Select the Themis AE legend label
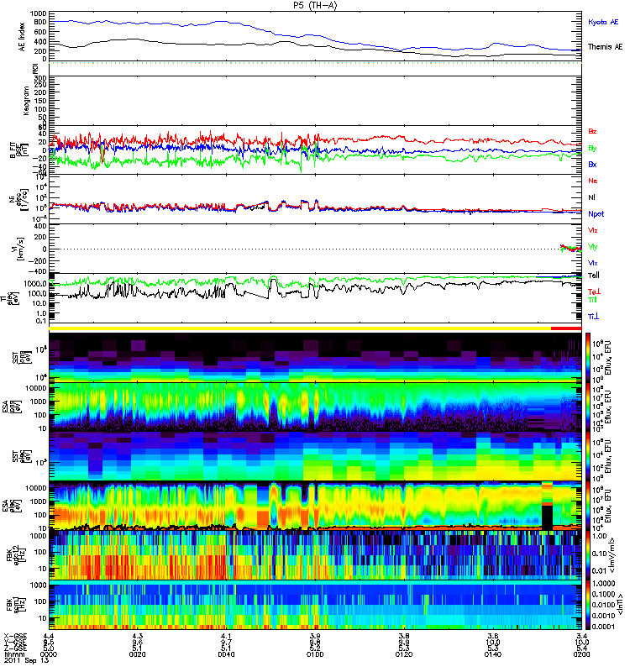The height and width of the screenshot is (672, 630). pos(605,47)
